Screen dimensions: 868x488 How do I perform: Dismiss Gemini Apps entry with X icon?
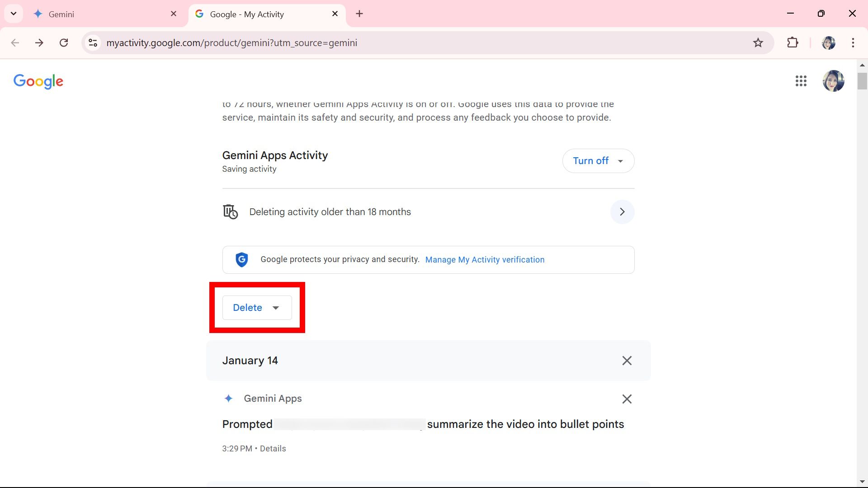[x=627, y=399]
